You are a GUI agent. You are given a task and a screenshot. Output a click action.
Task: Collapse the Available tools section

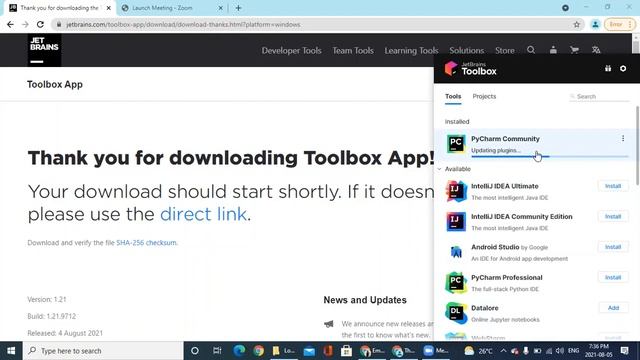tap(440, 169)
